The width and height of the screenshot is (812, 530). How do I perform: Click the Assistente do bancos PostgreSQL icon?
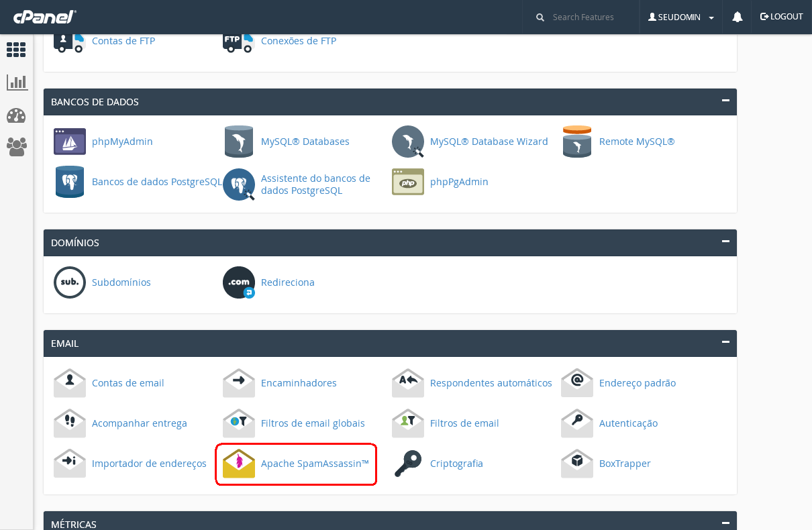pos(239,184)
